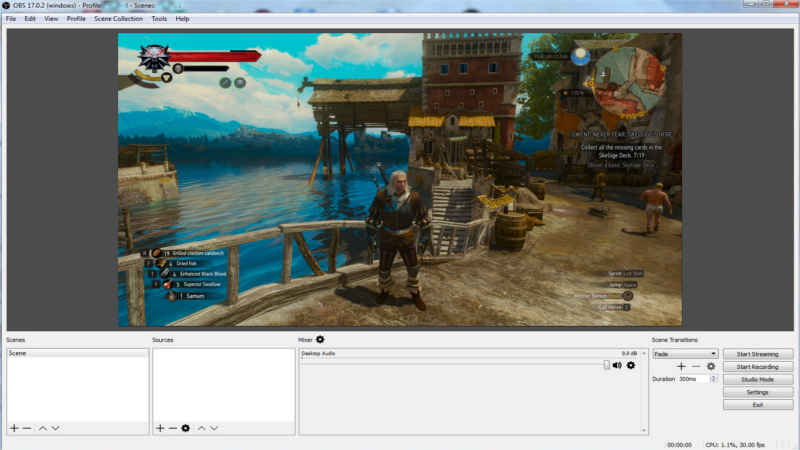Image resolution: width=800 pixels, height=450 pixels.
Task: Open the Help menu
Action: (182, 19)
